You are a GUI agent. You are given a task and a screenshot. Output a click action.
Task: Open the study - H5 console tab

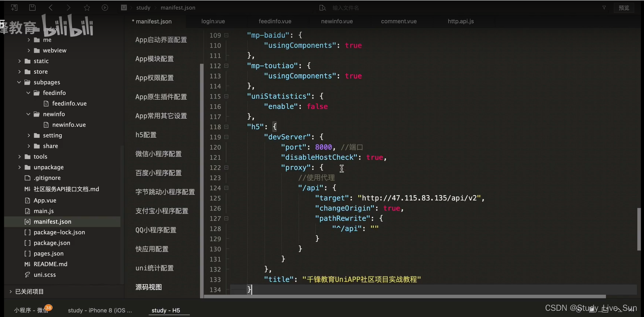[x=166, y=310]
